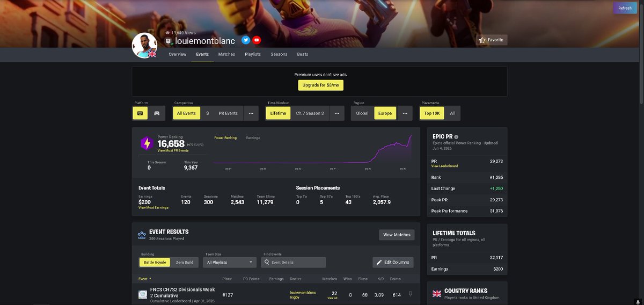Image resolution: width=644 pixels, height=305 pixels.
Task: Click the Event Details search field
Action: 294,262
